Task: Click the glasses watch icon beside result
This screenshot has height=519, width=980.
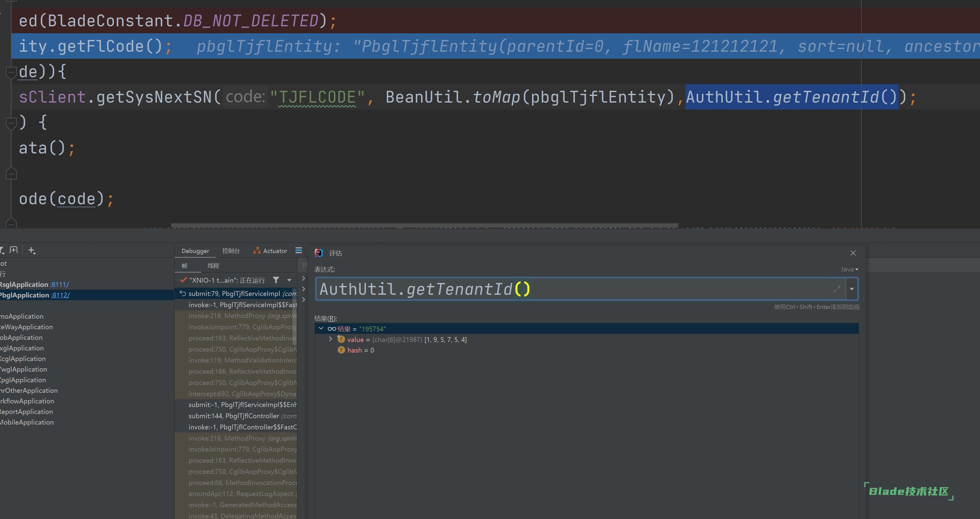Action: click(331, 329)
